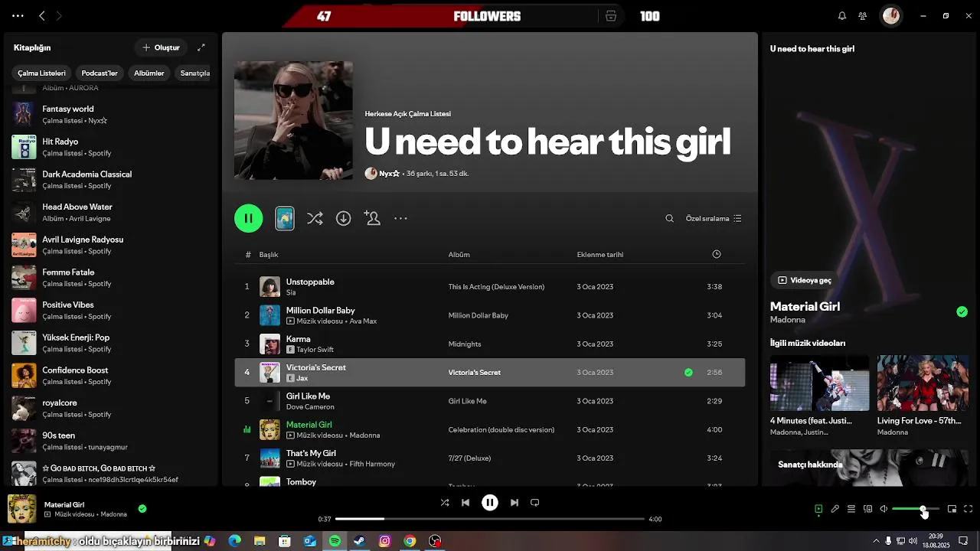Toggle shuffle in the playlist header
The width and height of the screenshot is (980, 551).
click(x=315, y=218)
